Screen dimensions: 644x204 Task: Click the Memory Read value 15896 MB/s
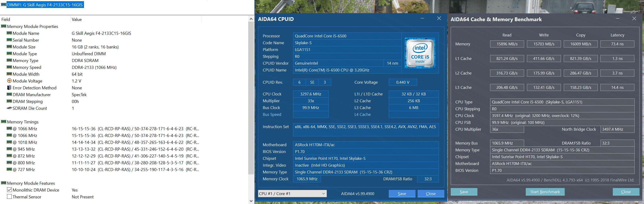pyautogui.click(x=507, y=44)
